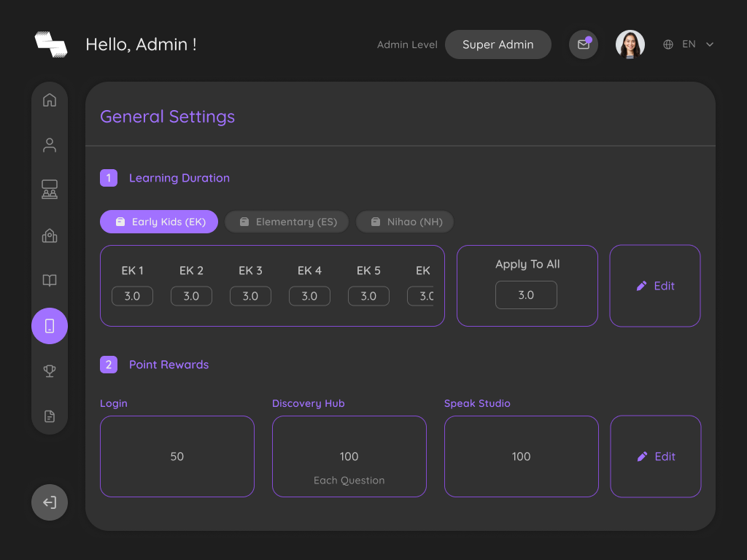Image resolution: width=747 pixels, height=560 pixels.
Task: Open the admin profile avatar
Action: (x=630, y=44)
